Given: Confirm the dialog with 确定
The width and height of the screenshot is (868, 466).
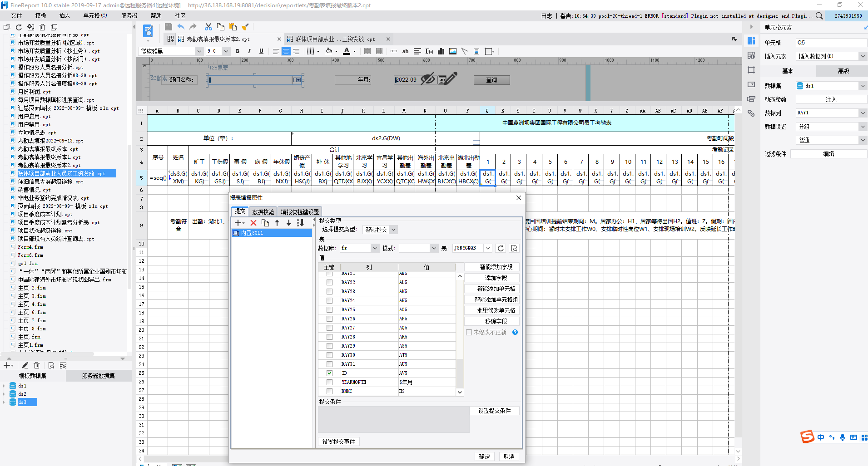Looking at the screenshot, I should pos(484,456).
